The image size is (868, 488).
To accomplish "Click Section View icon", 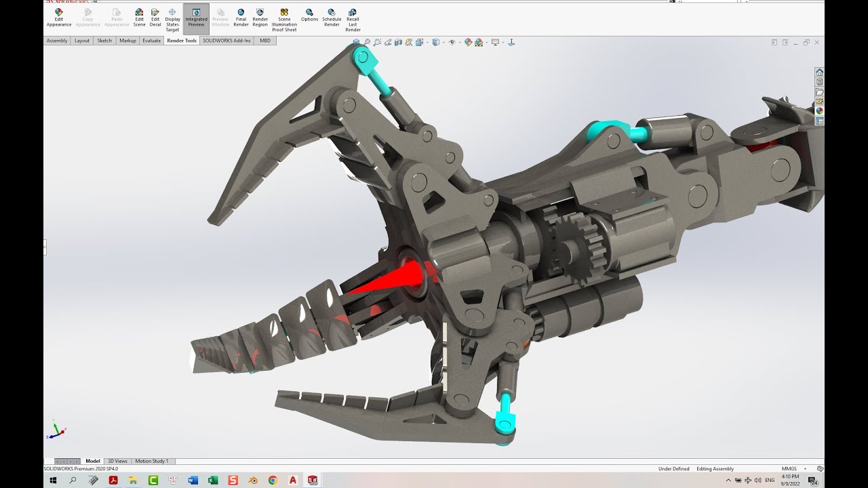I will click(398, 42).
